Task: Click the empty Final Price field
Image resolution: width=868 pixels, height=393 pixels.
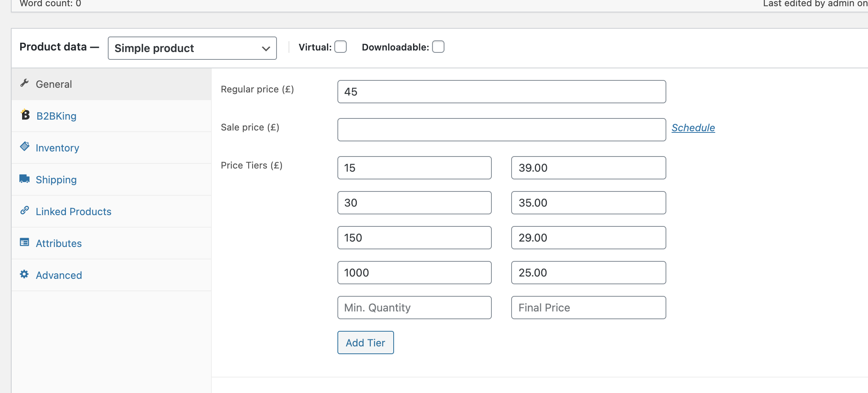Action: pos(589,308)
